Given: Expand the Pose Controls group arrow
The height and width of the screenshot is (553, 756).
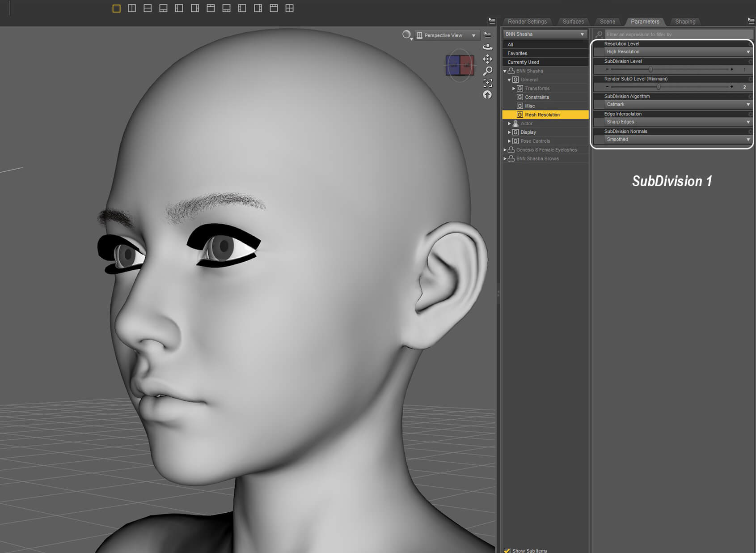Looking at the screenshot, I should [x=509, y=141].
